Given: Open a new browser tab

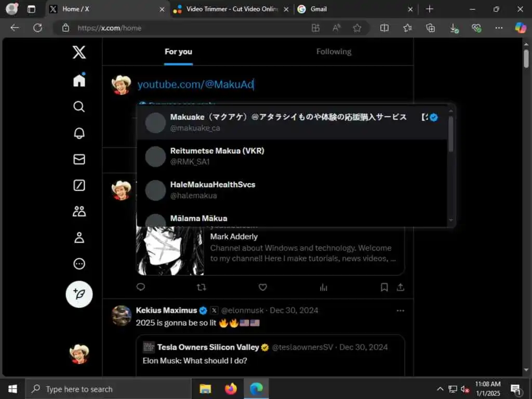Looking at the screenshot, I should pyautogui.click(x=430, y=9).
